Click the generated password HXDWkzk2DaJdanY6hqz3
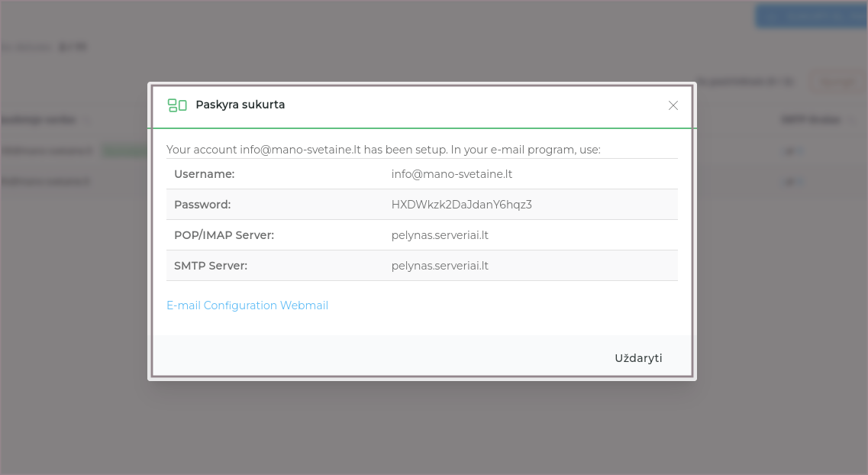The height and width of the screenshot is (475, 868). [x=461, y=205]
